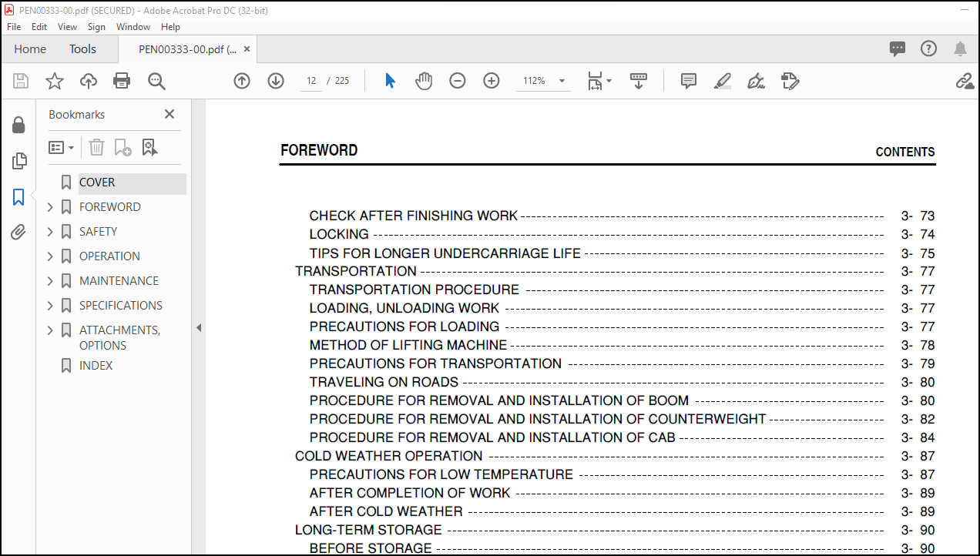This screenshot has width=980, height=556.
Task: Add a new bookmark icon
Action: [x=123, y=147]
